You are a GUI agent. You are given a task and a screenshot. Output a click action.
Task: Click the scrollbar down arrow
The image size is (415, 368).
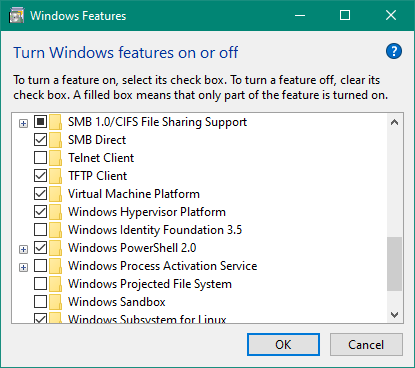pyautogui.click(x=395, y=315)
